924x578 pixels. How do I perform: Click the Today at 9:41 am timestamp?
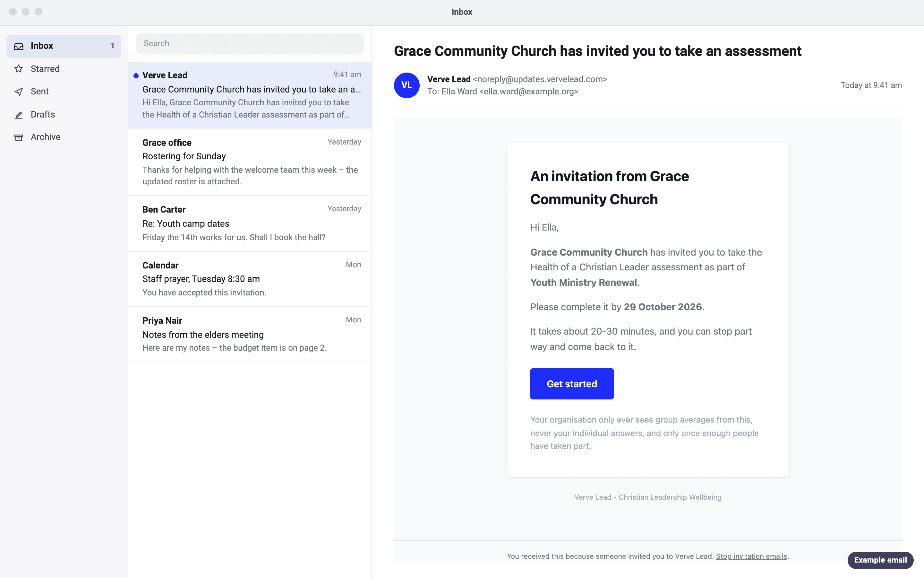point(871,85)
